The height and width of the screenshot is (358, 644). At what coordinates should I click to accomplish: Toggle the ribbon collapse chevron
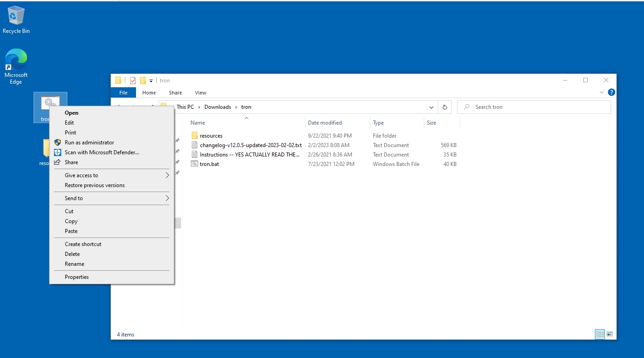(x=602, y=92)
